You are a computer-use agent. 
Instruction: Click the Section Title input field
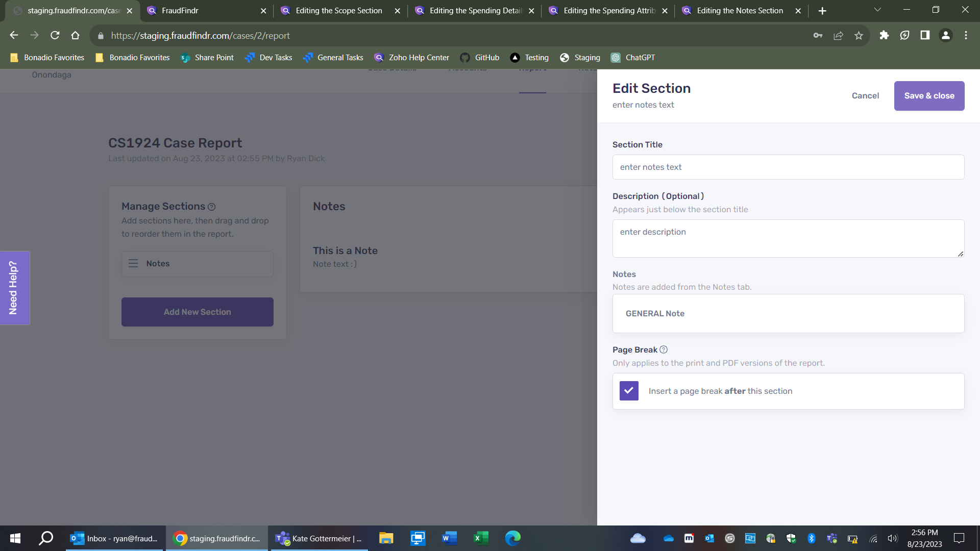pyautogui.click(x=788, y=167)
